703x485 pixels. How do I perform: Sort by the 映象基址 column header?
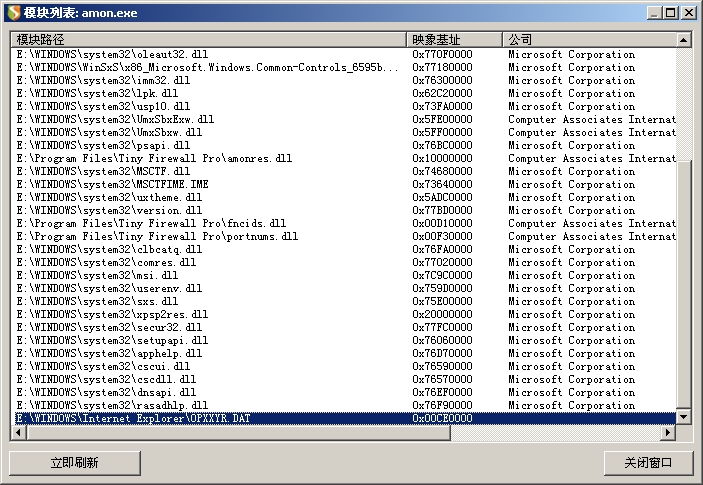click(455, 39)
